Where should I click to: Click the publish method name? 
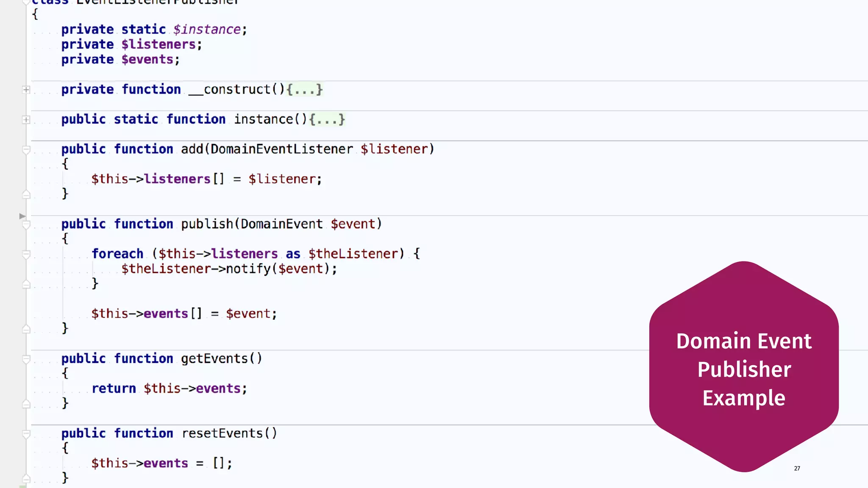click(x=207, y=224)
